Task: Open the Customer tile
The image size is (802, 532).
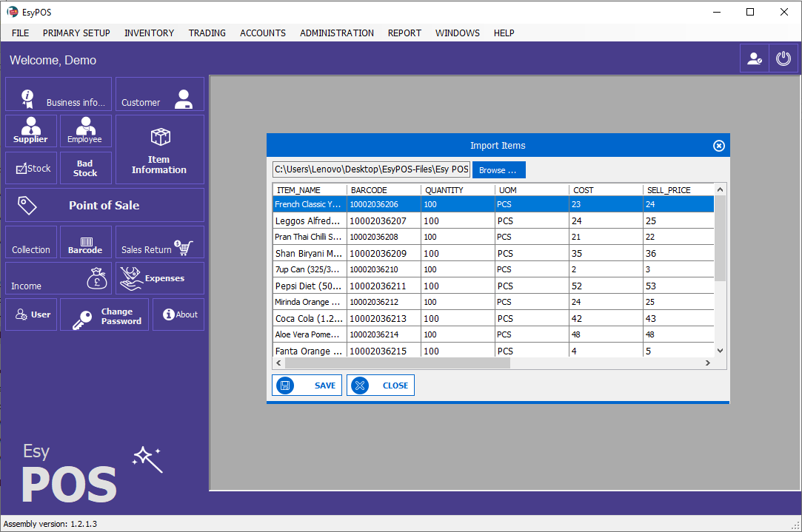Action: click(x=159, y=94)
